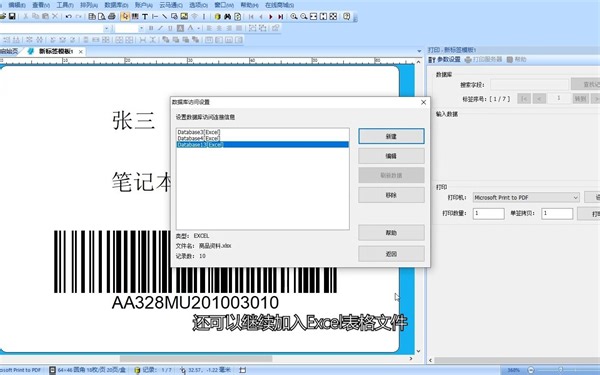Click the save floppy disk icon
This screenshot has width=600, height=375.
click(x=12, y=16)
